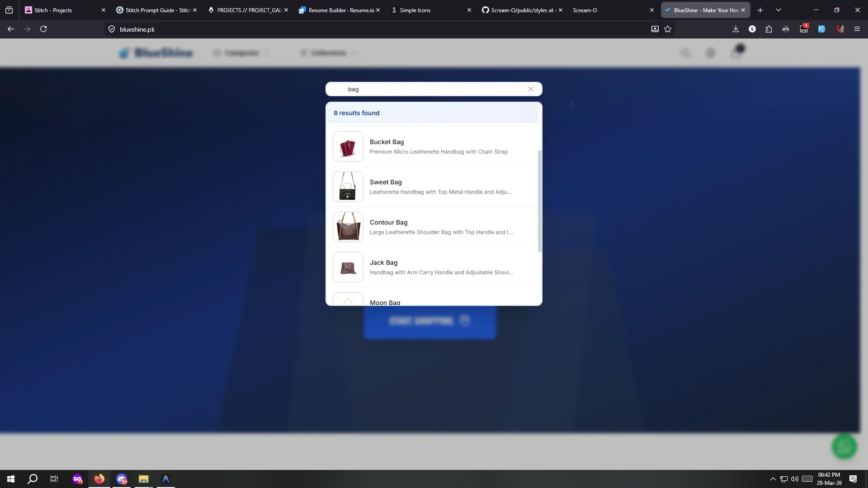Open the Extensions puzzle icon

click(769, 29)
